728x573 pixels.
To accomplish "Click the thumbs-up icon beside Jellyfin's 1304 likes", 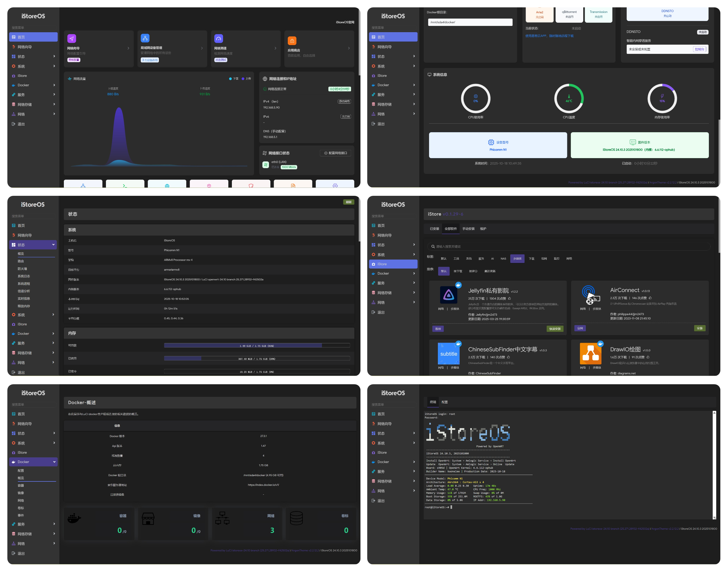I will point(509,298).
